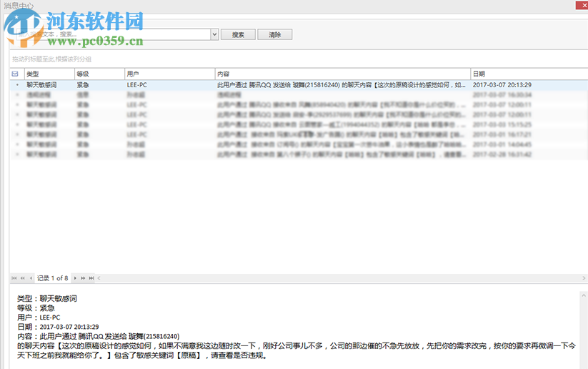The width and height of the screenshot is (588, 369).
Task: Click the 内容 line mentioning 璇舞(215816240) in details
Action: pyautogui.click(x=99, y=336)
